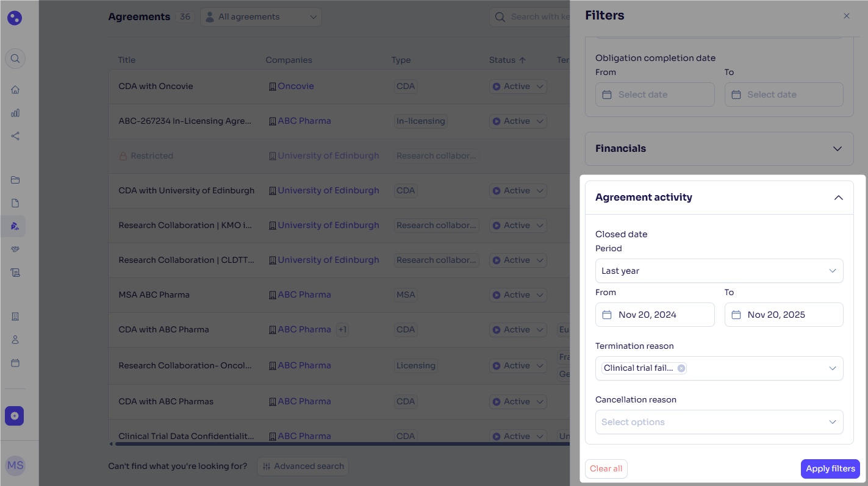Image resolution: width=868 pixels, height=486 pixels.
Task: Open the Termination reason dropdown arrow
Action: [832, 368]
